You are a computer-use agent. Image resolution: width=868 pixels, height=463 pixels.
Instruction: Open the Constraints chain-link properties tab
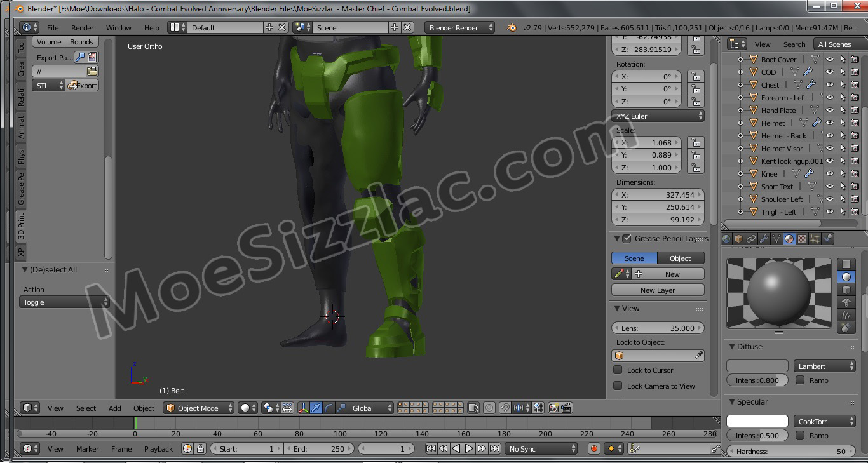(751, 239)
